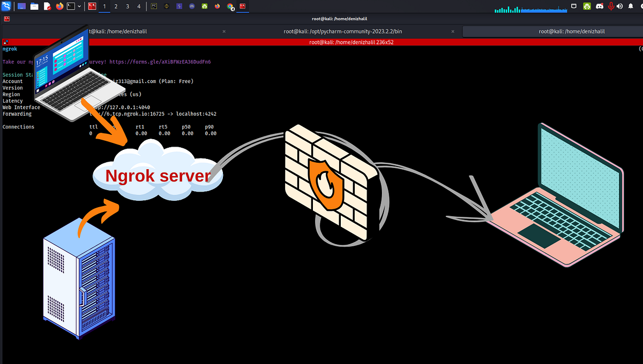Launch the text editor from the panel
This screenshot has height=364, width=643.
[46, 6]
